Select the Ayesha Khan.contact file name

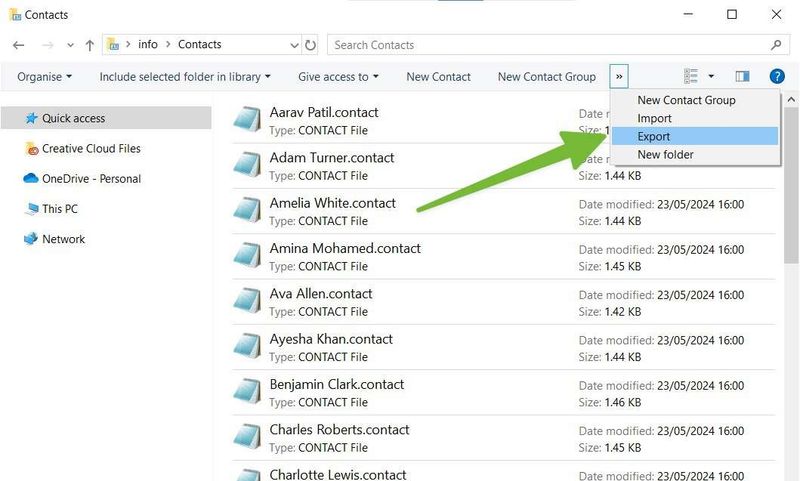tap(331, 339)
